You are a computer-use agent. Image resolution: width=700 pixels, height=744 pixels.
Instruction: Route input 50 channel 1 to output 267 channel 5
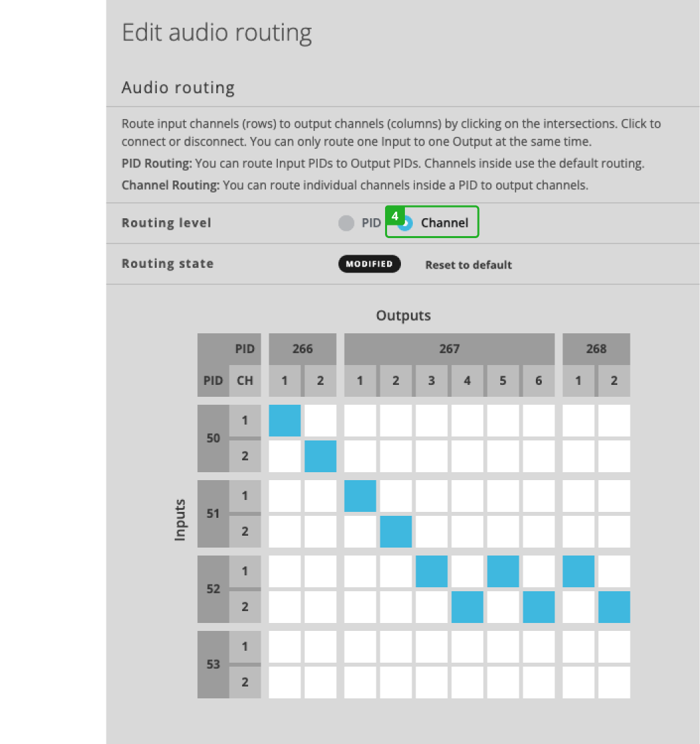[503, 421]
